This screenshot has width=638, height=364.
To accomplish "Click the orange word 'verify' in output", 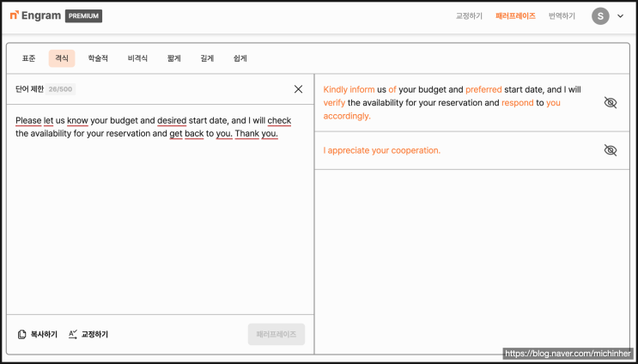I will pos(334,103).
